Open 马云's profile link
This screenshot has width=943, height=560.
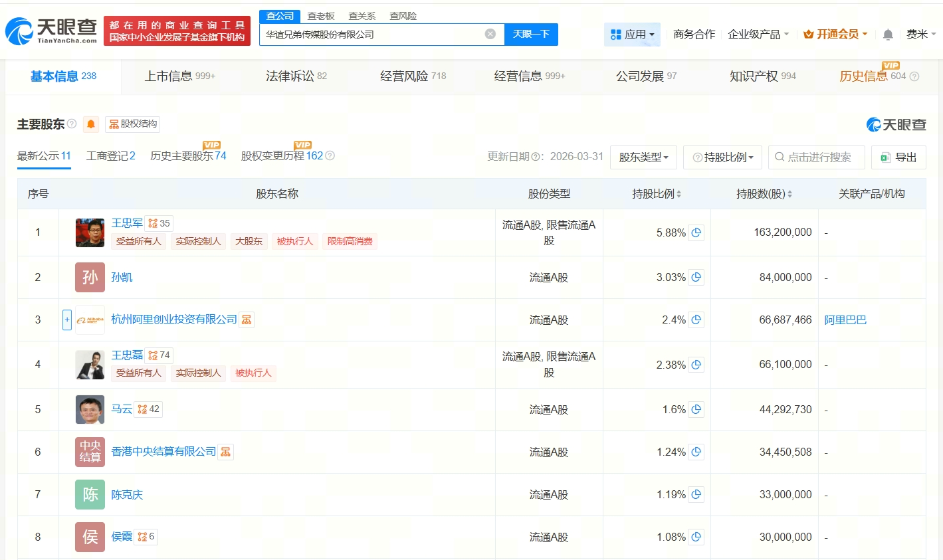(x=122, y=409)
